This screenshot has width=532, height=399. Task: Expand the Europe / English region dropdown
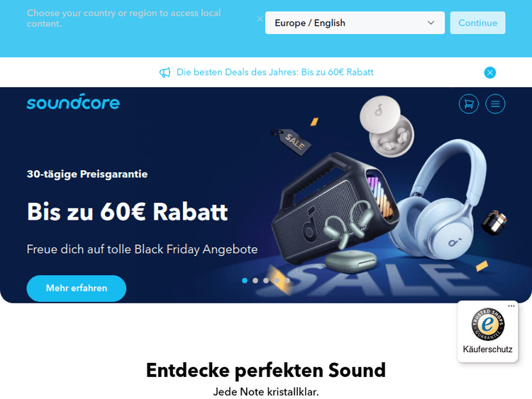(x=355, y=23)
